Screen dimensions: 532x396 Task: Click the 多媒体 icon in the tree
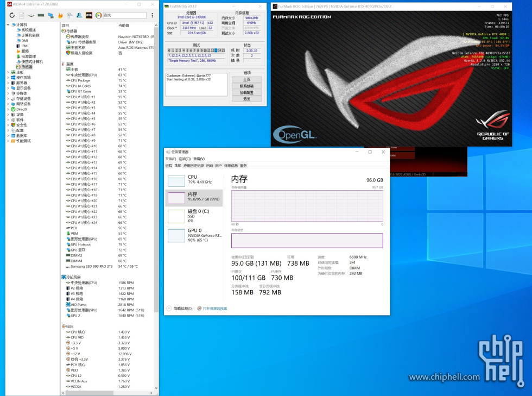13,93
